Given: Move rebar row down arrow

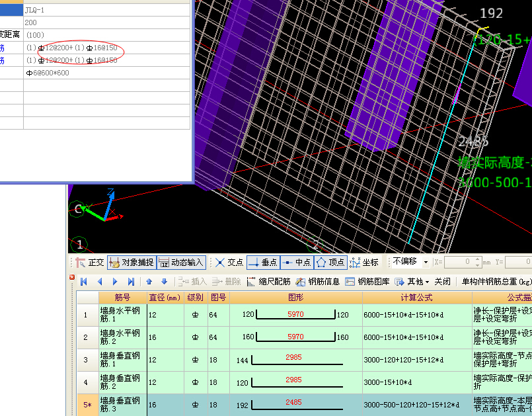Looking at the screenshot, I should point(164,282).
